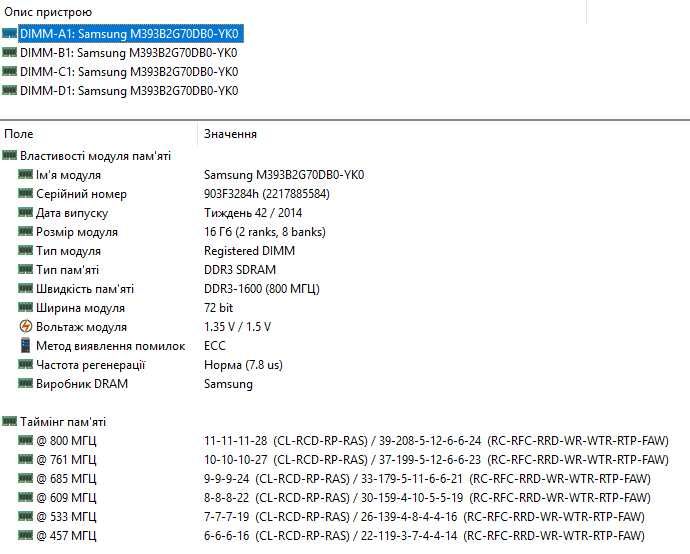The width and height of the screenshot is (690, 554).
Task: Click the DDR3 SDRAM value
Action: (x=240, y=270)
